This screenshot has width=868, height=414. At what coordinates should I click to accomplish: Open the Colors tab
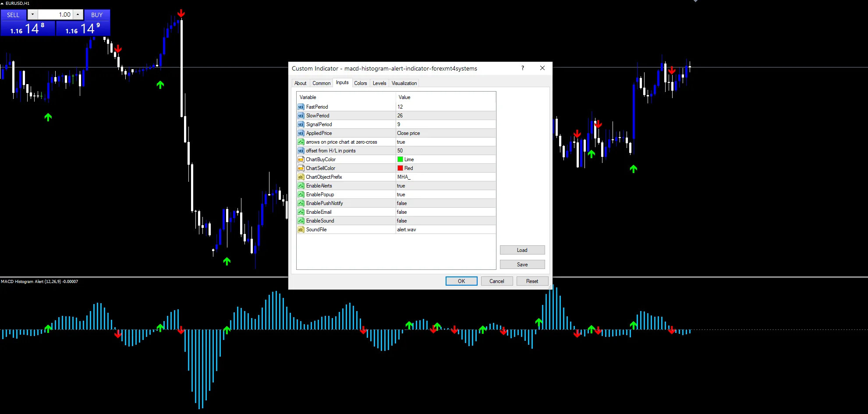coord(361,83)
